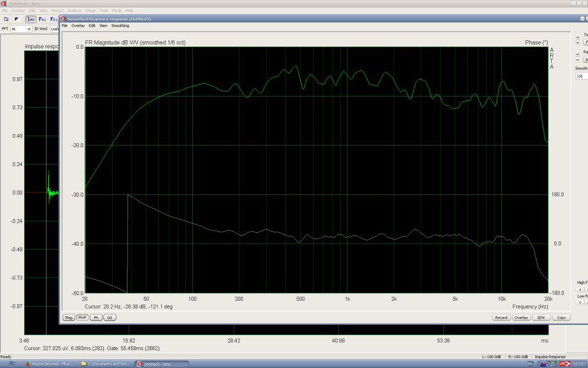Viewport: 588px width, 368px height.
Task: Switch to the Untitled3 - Arta taskbar item
Action: (161, 364)
